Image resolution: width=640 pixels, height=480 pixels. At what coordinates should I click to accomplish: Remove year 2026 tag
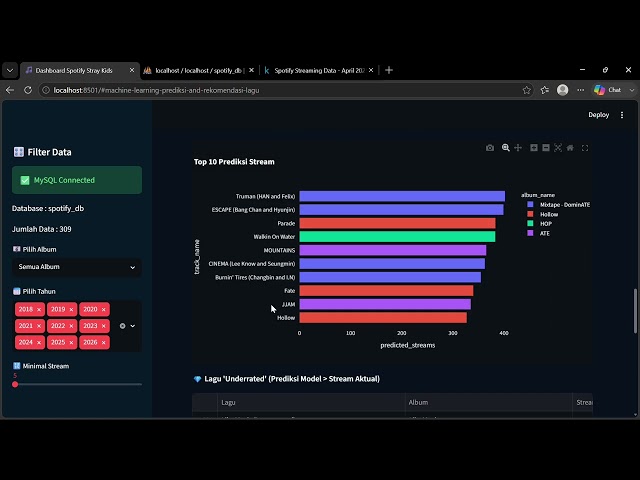pos(104,342)
